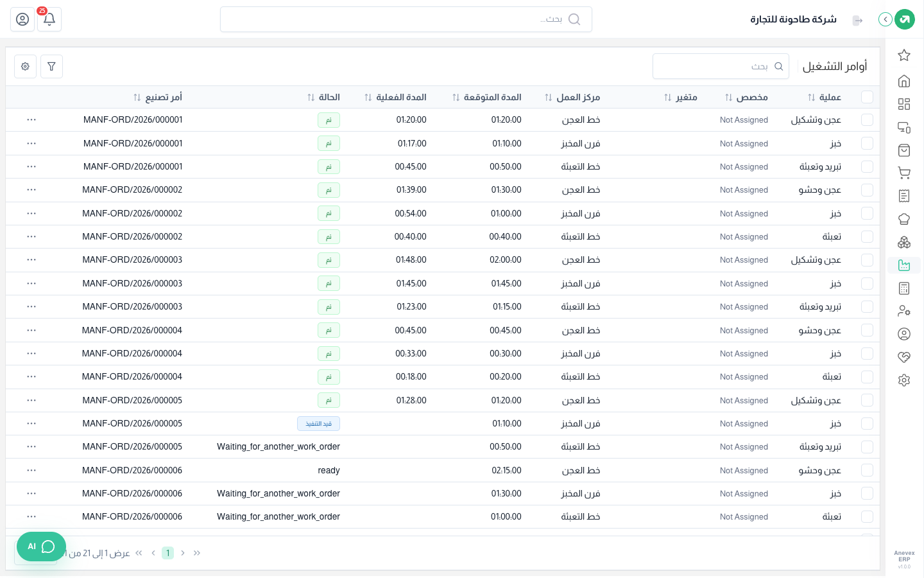This screenshot has width=924, height=578.
Task: Open the AI chat assistant button
Action: (41, 547)
